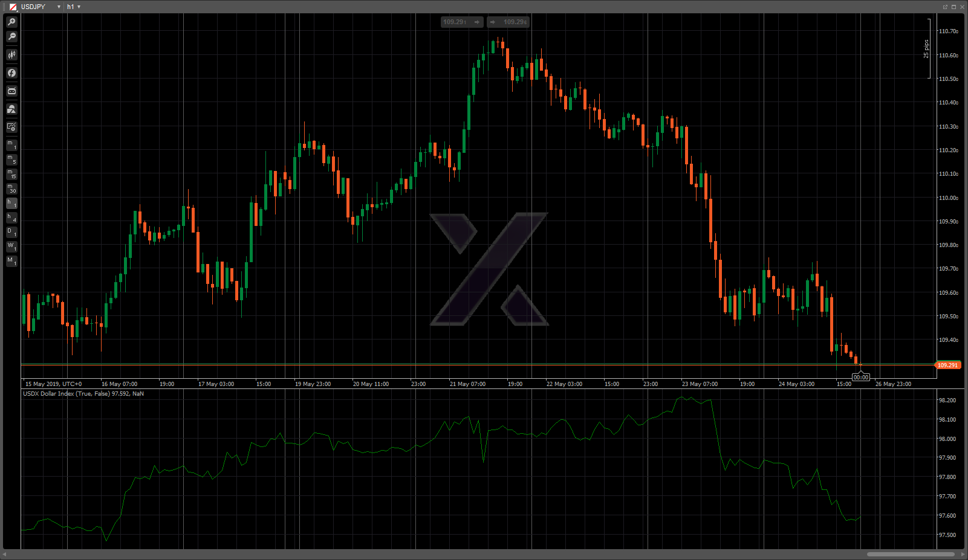968x560 pixels.
Task: Zoom out of the chart
Action: (11, 37)
